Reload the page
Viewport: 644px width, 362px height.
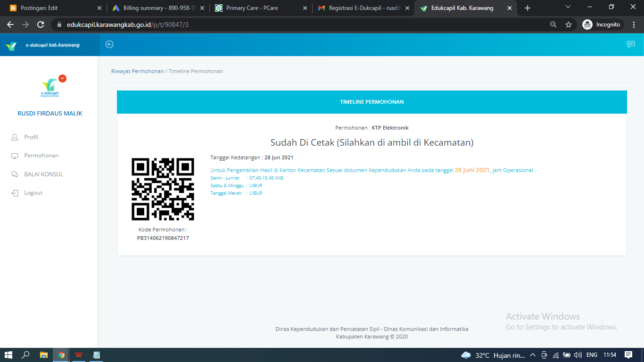pos(41,25)
